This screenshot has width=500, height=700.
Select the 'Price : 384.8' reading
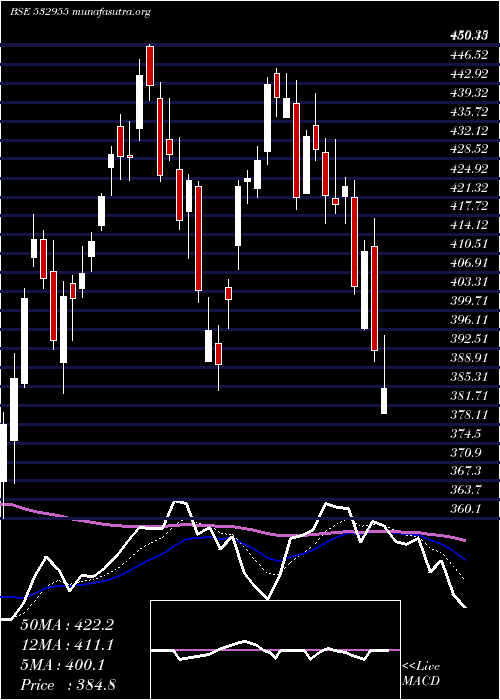coord(68,685)
